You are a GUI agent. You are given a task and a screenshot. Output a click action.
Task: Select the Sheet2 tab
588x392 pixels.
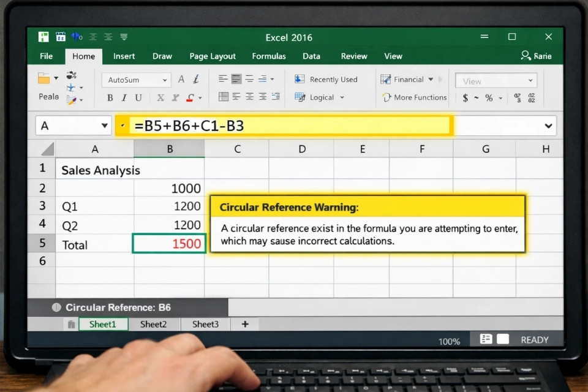point(153,324)
